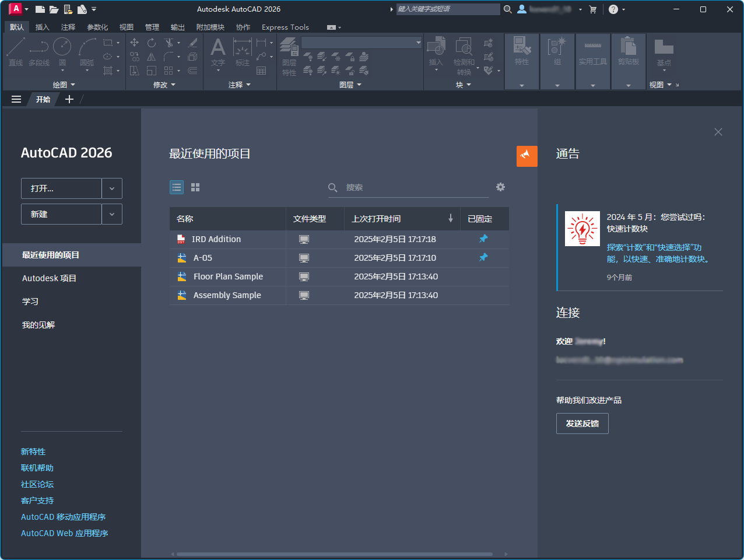Click the 新建 button
The height and width of the screenshot is (560, 744).
click(x=61, y=214)
